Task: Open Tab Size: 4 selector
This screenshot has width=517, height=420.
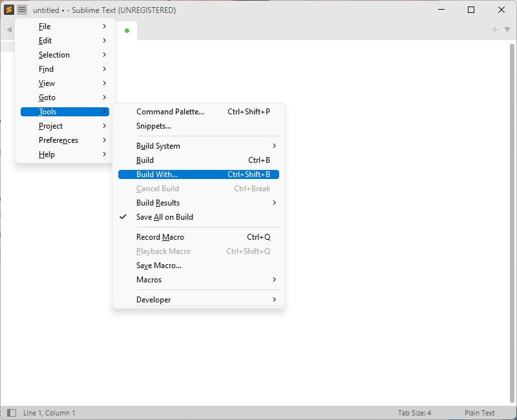Action: click(414, 413)
